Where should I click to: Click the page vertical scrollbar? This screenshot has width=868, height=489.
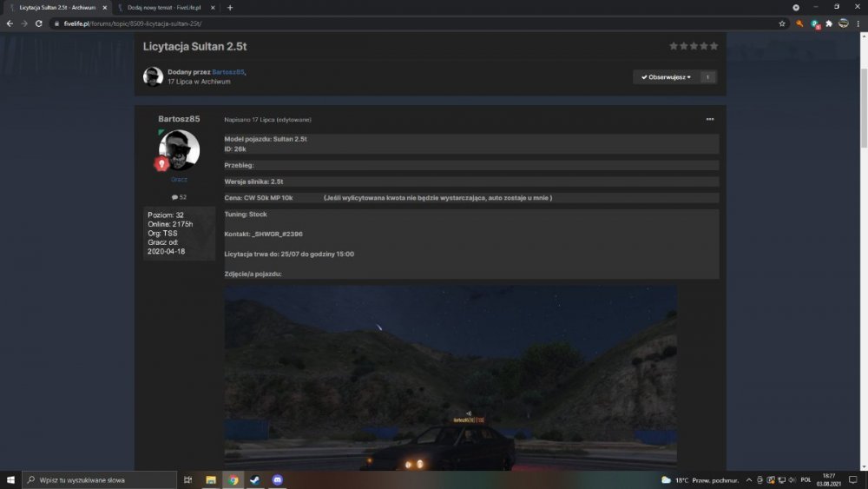pos(864,108)
